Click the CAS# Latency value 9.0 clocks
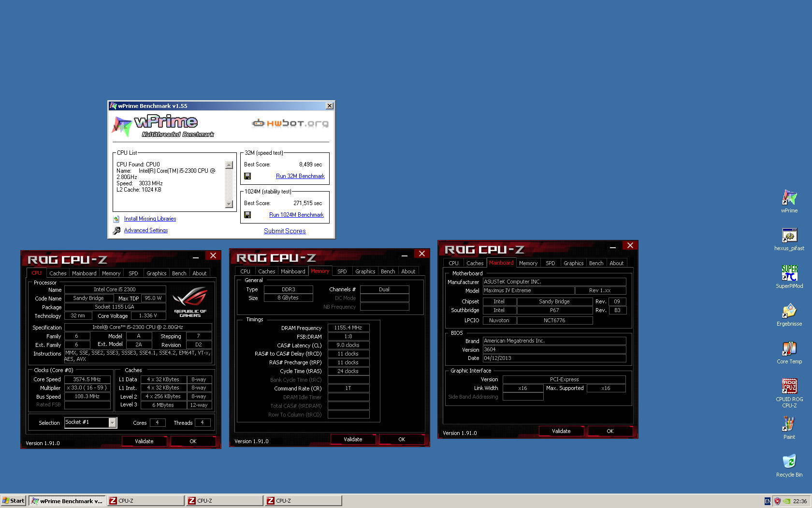812x508 pixels. [348, 345]
